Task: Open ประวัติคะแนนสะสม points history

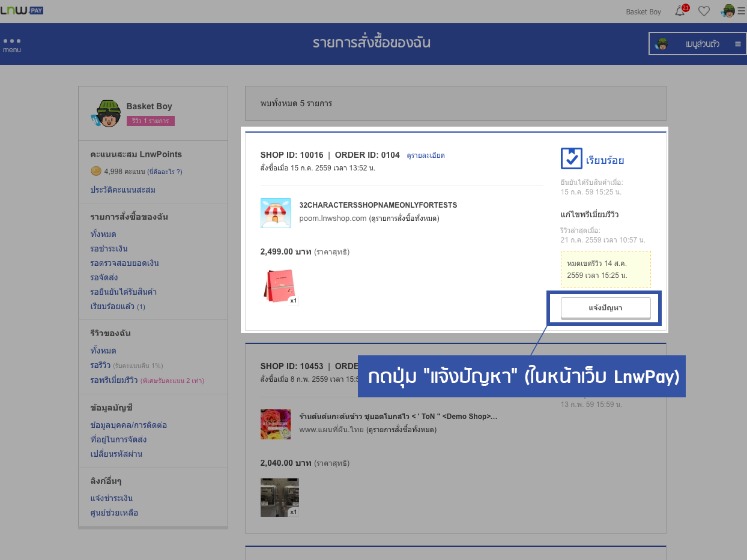Action: [x=122, y=190]
